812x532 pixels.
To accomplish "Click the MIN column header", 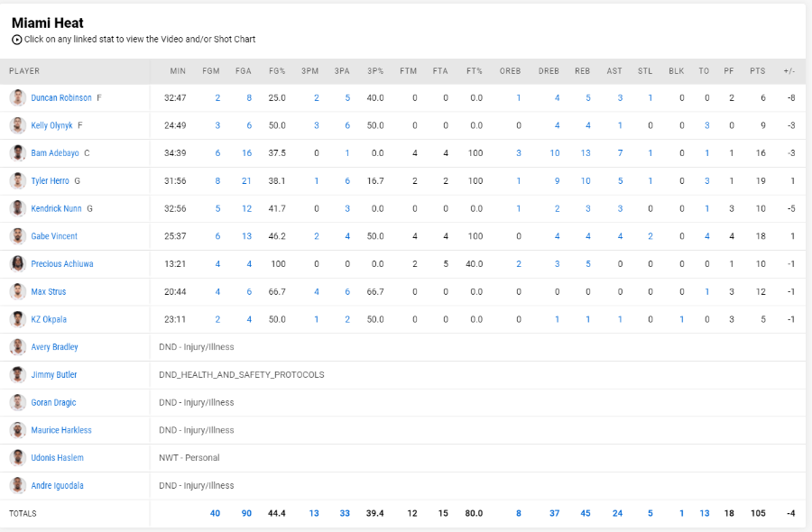I will tap(178, 71).
